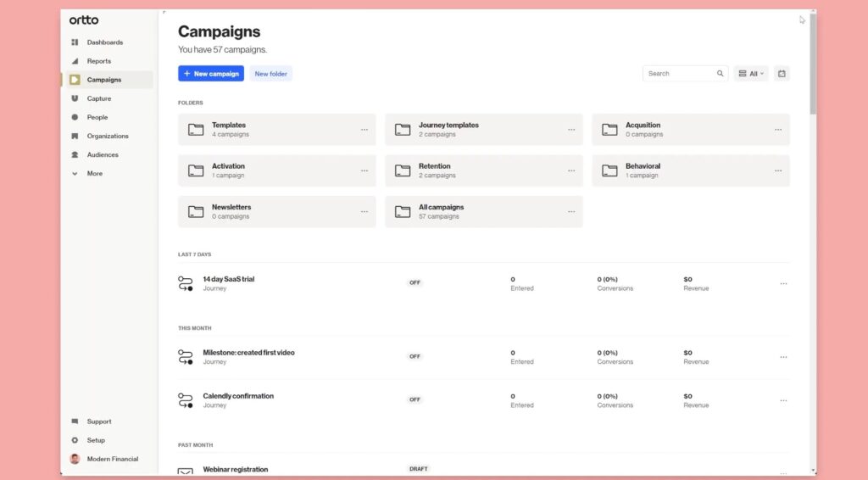868x480 pixels.
Task: Click the New folder button
Action: tap(270, 74)
